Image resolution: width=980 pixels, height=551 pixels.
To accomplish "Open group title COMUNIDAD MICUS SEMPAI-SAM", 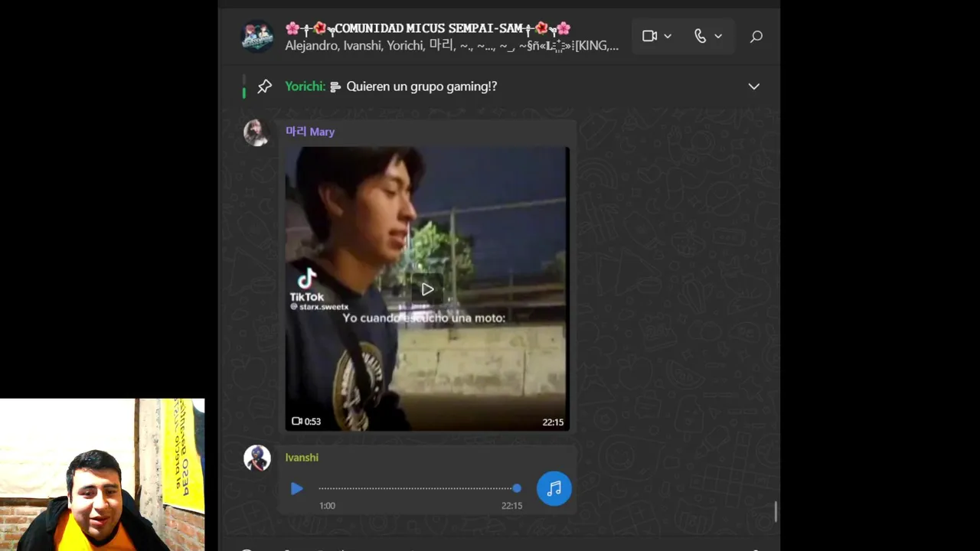I will (428, 28).
